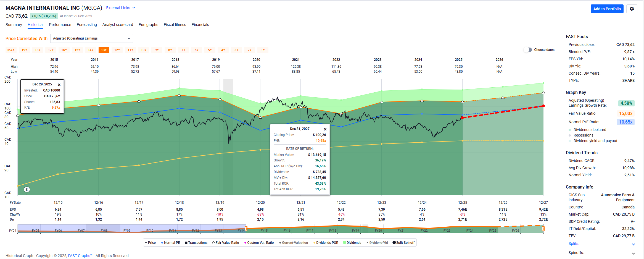The image size is (644, 259).
Task: Click the Add to Portfolio button
Action: pos(607,9)
